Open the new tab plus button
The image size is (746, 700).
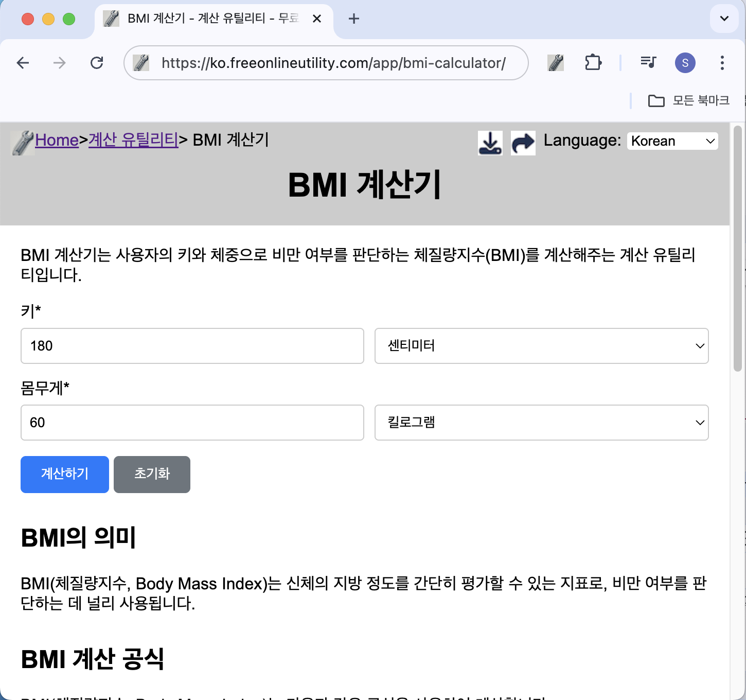[354, 19]
